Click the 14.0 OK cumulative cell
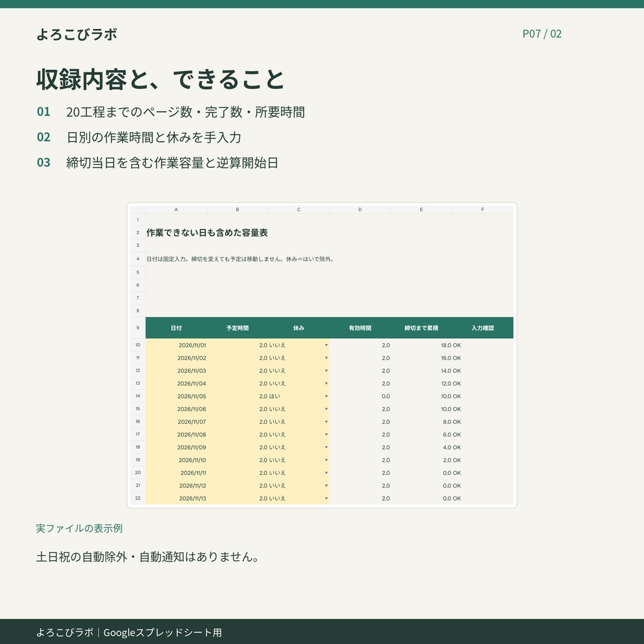644x644 pixels. [x=450, y=371]
